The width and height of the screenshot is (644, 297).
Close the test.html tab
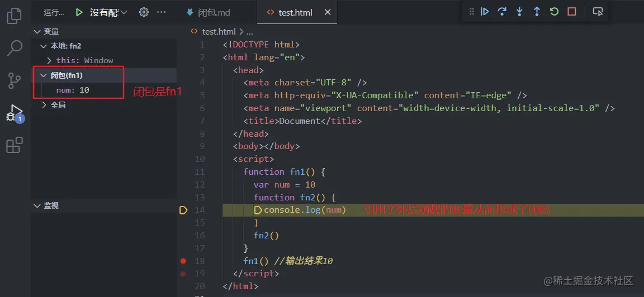tap(328, 12)
